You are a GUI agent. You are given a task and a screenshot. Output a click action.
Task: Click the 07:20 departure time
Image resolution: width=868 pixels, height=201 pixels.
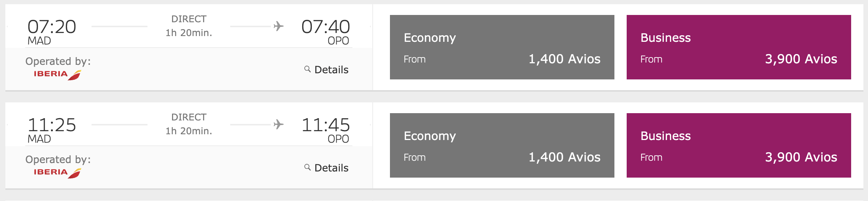click(x=52, y=27)
